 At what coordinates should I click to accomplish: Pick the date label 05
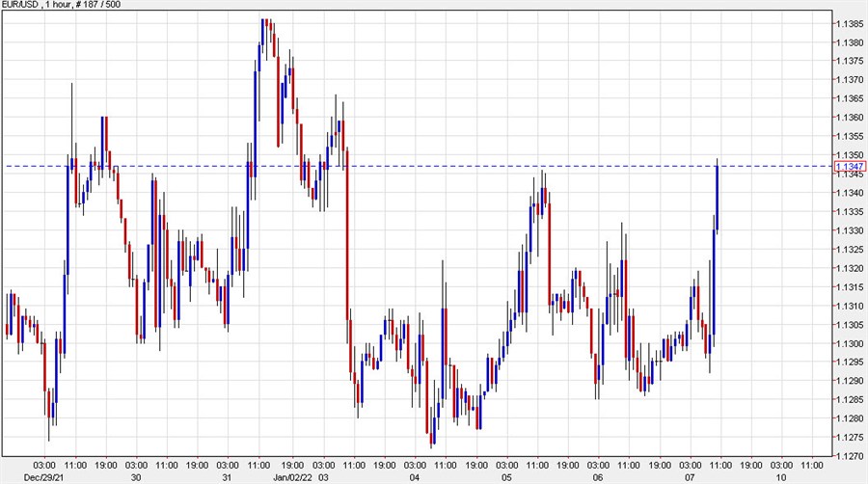pos(506,477)
